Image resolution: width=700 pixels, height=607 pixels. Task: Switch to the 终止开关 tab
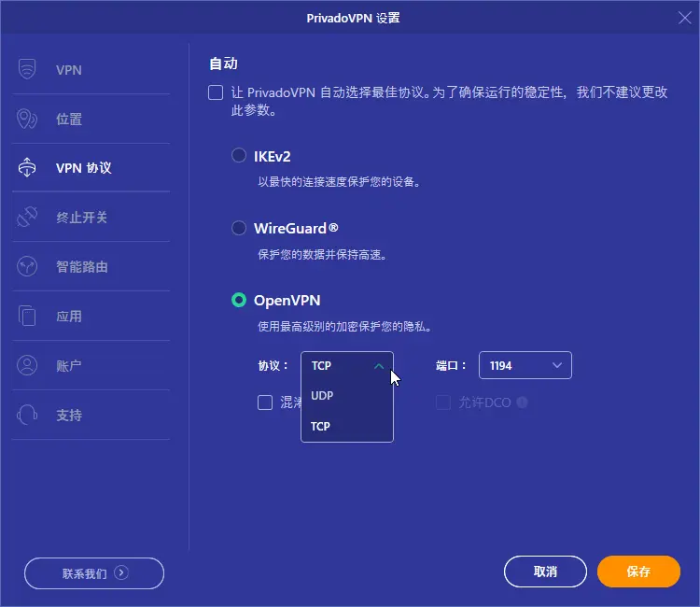91,217
